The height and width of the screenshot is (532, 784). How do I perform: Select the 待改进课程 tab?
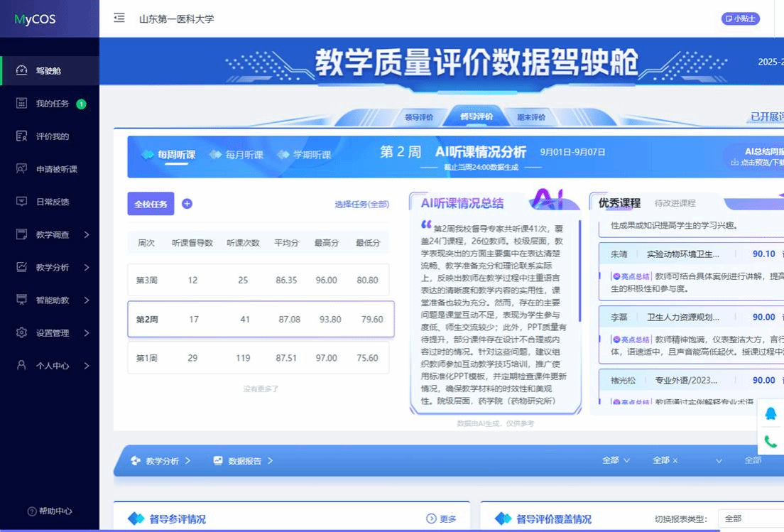click(675, 203)
